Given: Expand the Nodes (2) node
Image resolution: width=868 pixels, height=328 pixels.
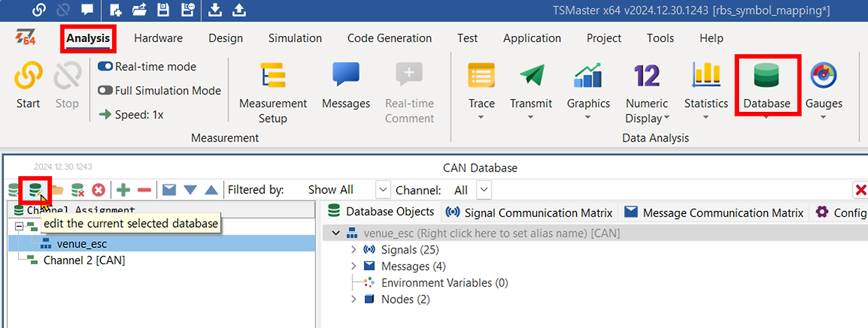Looking at the screenshot, I should tap(353, 299).
